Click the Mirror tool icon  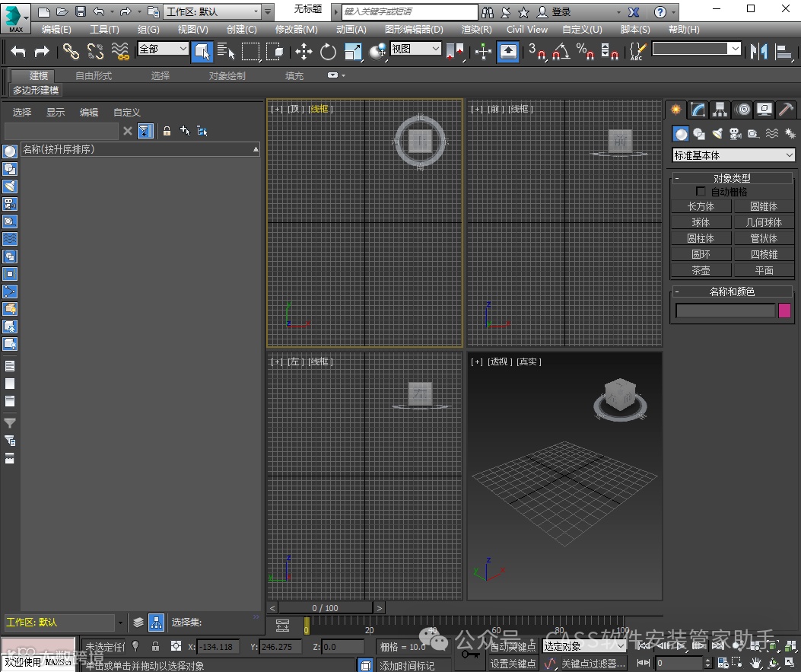point(758,52)
